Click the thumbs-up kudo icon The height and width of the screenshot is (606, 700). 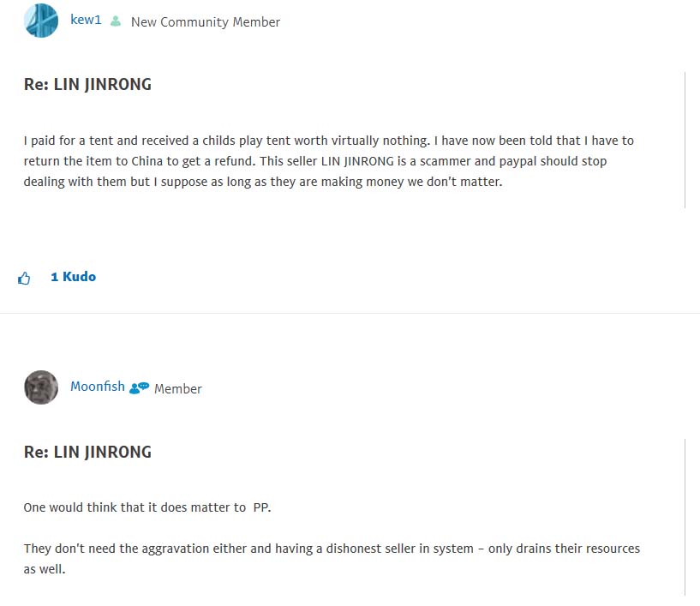(24, 278)
